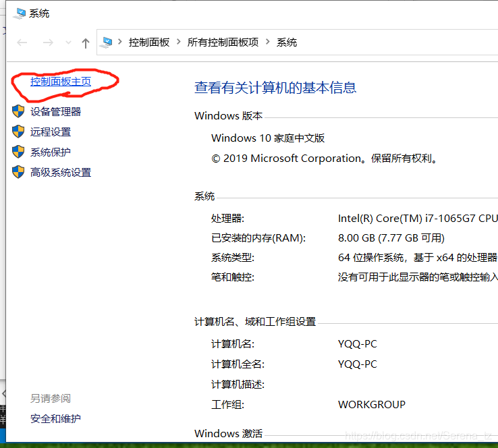498x448 pixels.
Task: Select the Intel(R) Core(TM) i7-1065G7 processor value
Action: 418,219
